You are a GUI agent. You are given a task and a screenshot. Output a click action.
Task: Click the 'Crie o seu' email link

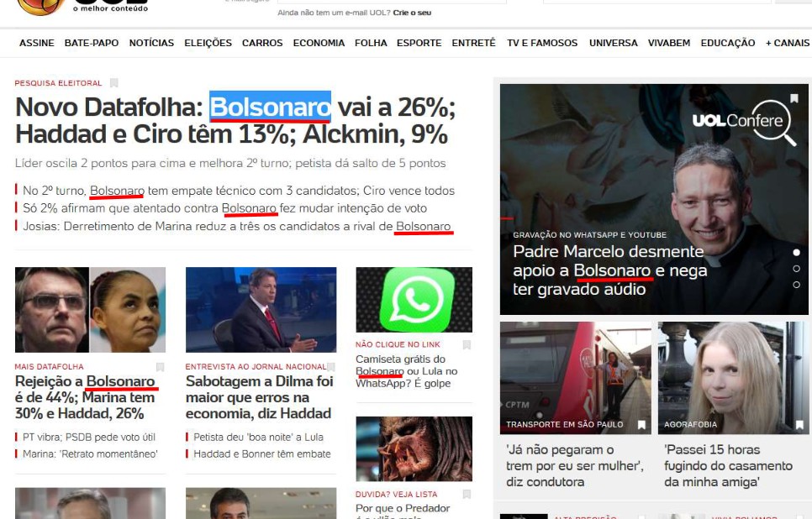coord(412,13)
